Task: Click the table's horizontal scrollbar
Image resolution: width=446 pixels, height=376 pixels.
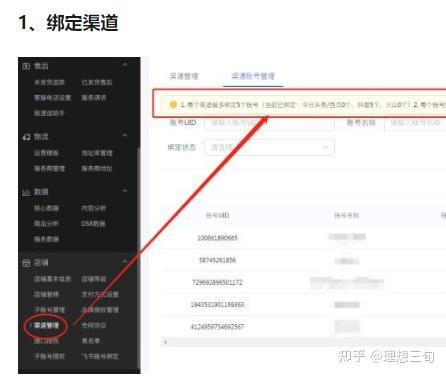Action: coord(304,342)
